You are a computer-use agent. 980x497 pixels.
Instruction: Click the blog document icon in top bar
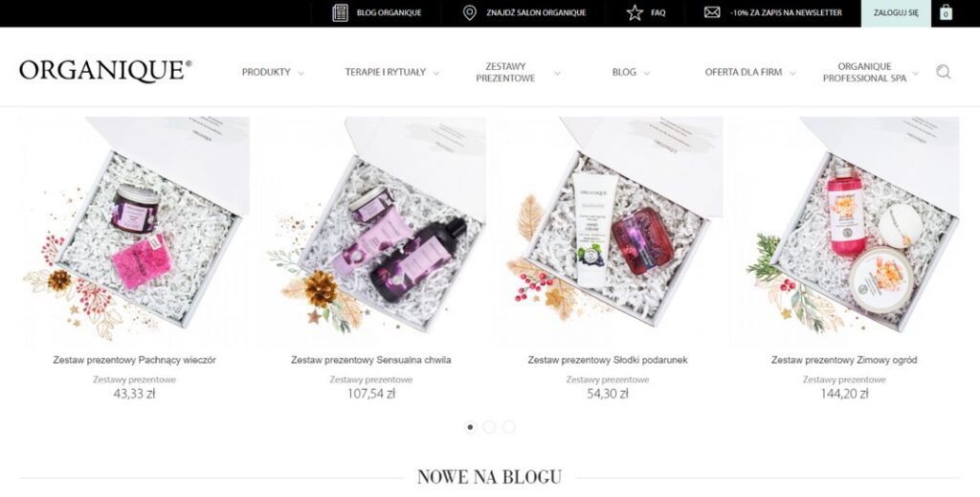click(x=340, y=12)
